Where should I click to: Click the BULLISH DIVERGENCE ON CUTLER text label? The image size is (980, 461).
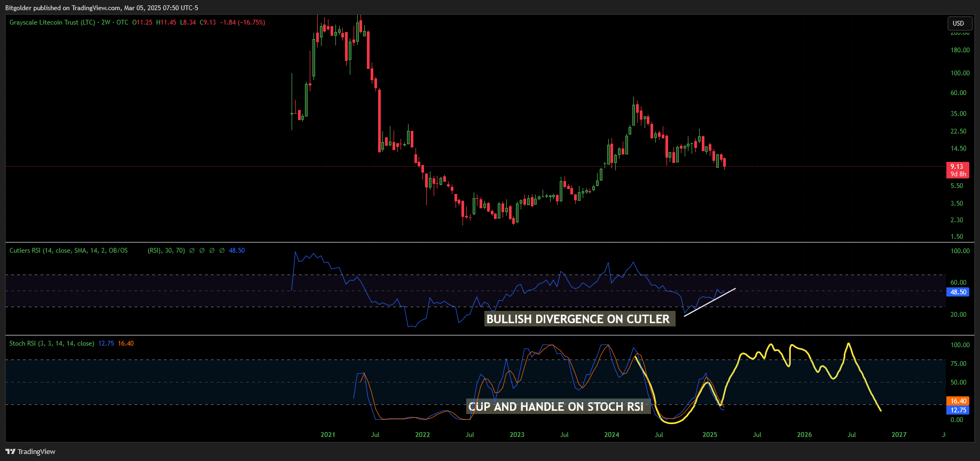[579, 319]
